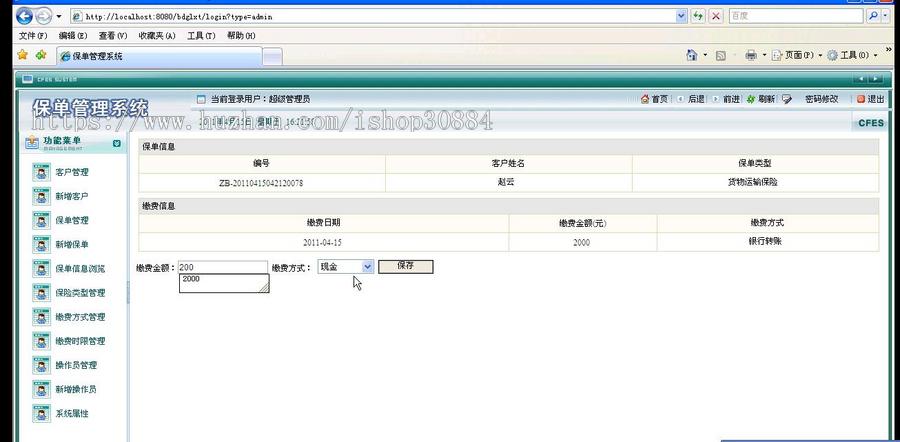Click the payment date 2011-04-15 cell
900x442 pixels.
(x=323, y=242)
